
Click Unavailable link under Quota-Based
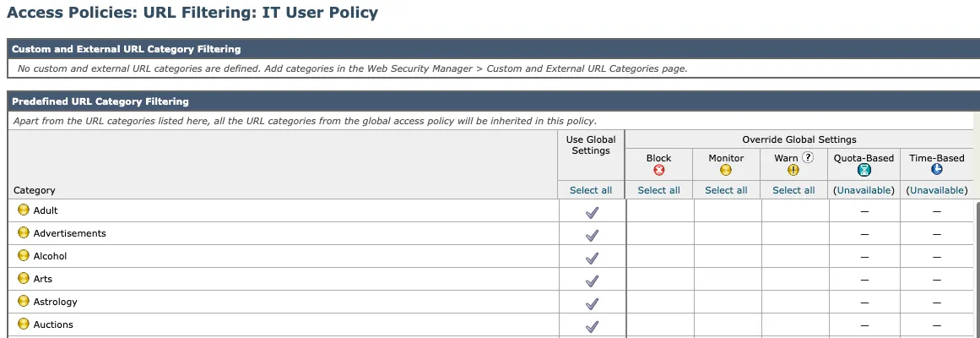(x=864, y=190)
